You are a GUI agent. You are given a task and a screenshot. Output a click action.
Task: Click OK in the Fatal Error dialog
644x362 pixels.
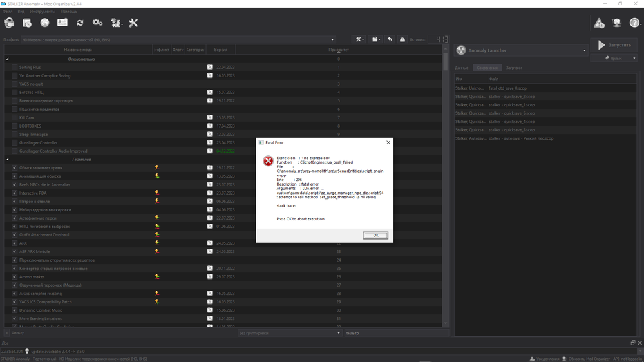click(x=375, y=235)
